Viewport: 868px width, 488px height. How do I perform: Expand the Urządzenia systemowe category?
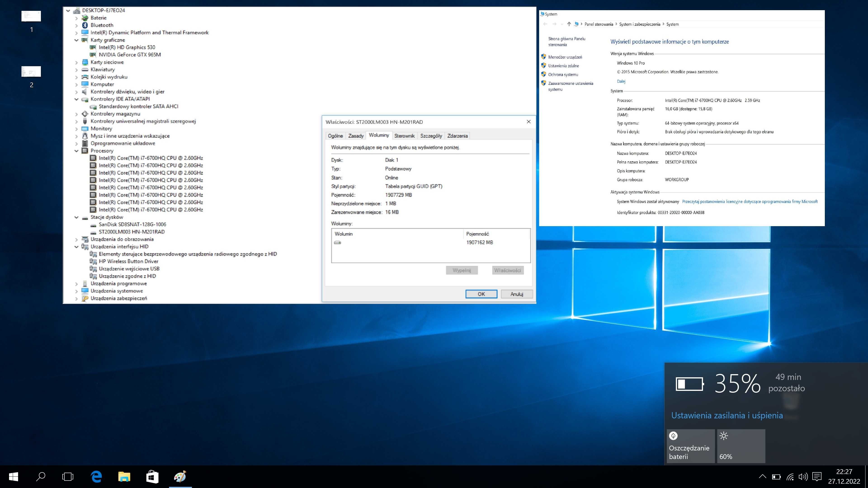click(x=76, y=291)
